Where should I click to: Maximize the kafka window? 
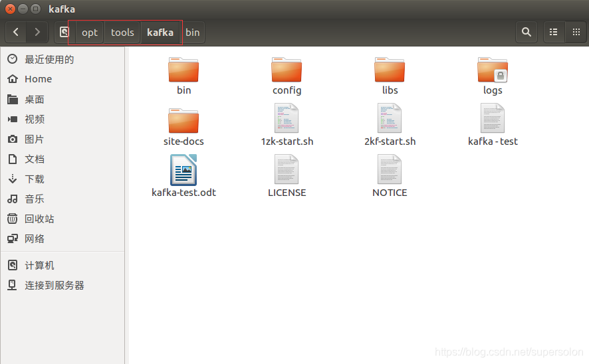(x=35, y=9)
